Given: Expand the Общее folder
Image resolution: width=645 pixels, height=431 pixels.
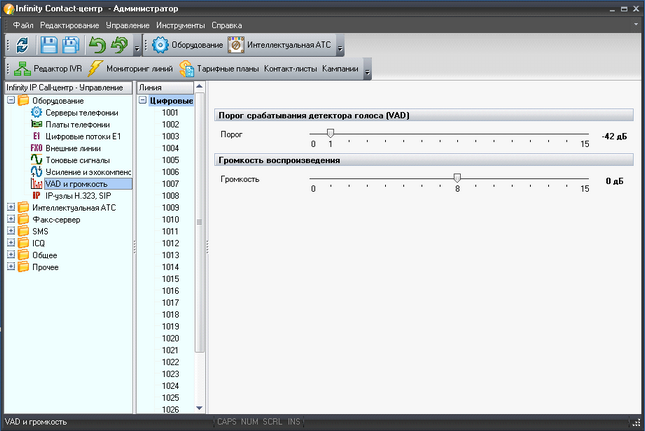Looking at the screenshot, I should [11, 255].
